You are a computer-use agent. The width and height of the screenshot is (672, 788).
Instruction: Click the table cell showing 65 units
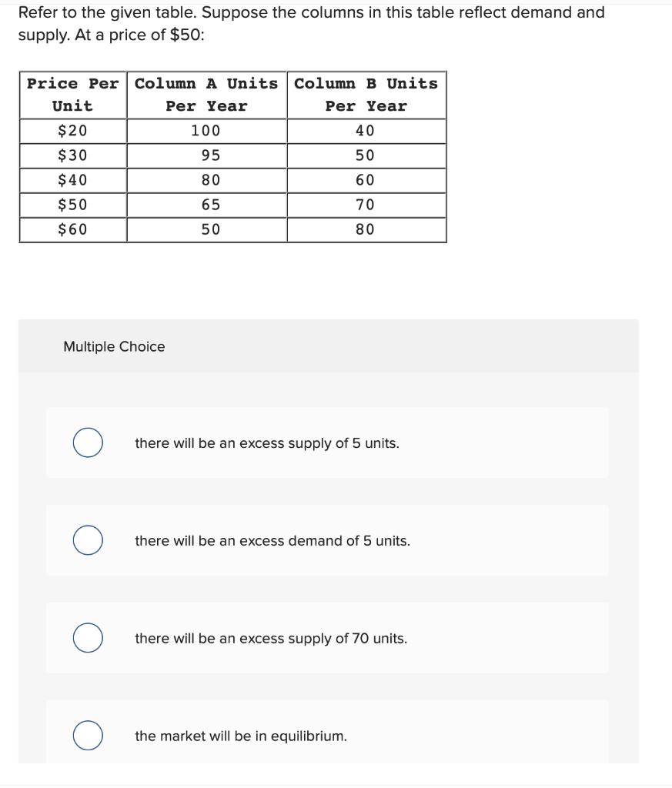pos(205,205)
